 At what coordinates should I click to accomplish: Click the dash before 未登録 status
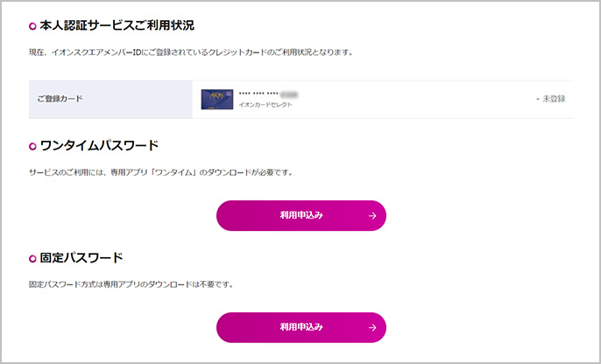coord(538,99)
